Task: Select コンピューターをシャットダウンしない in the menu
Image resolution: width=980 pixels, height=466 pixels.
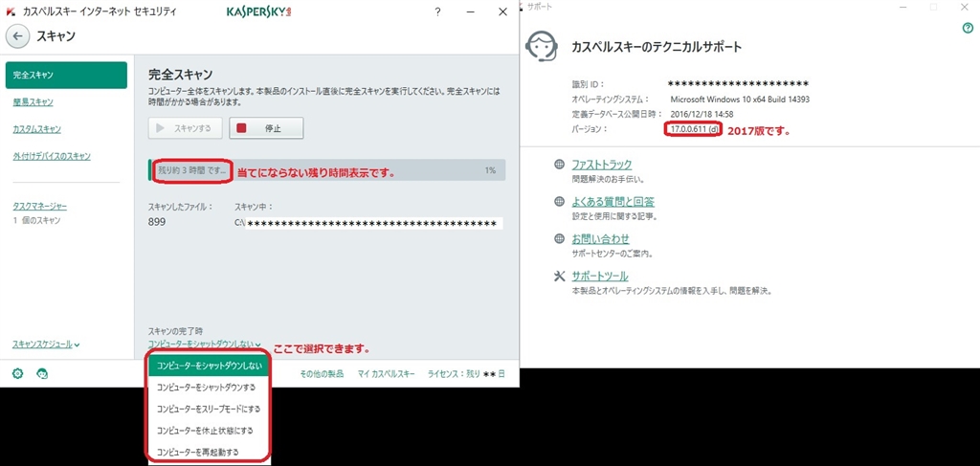Action: pos(209,365)
